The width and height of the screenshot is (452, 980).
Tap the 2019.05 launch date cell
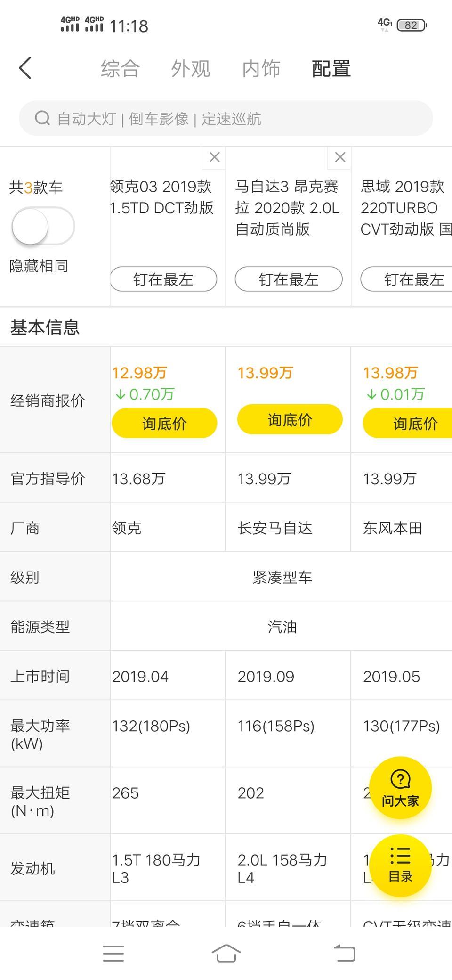pos(402,676)
